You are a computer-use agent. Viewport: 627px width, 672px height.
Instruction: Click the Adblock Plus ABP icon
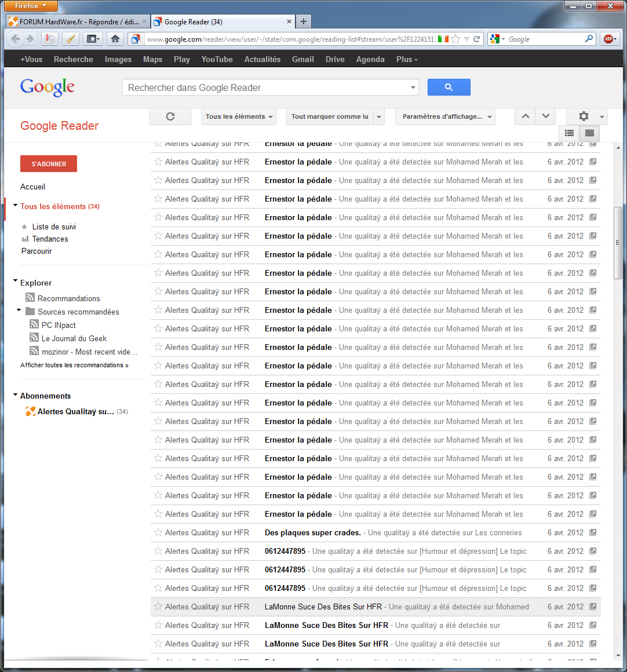(610, 39)
